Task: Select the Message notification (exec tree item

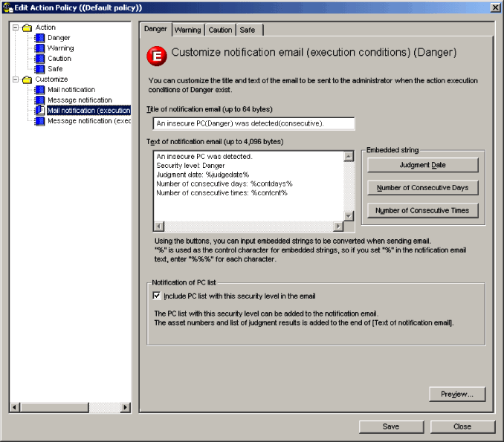Action: tap(89, 121)
